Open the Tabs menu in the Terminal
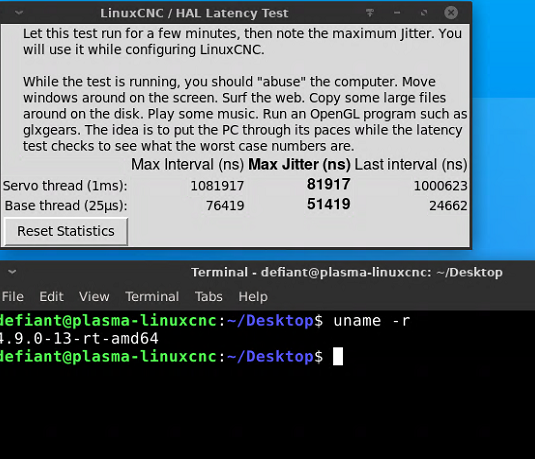This screenshot has height=459, width=535. coord(208,297)
